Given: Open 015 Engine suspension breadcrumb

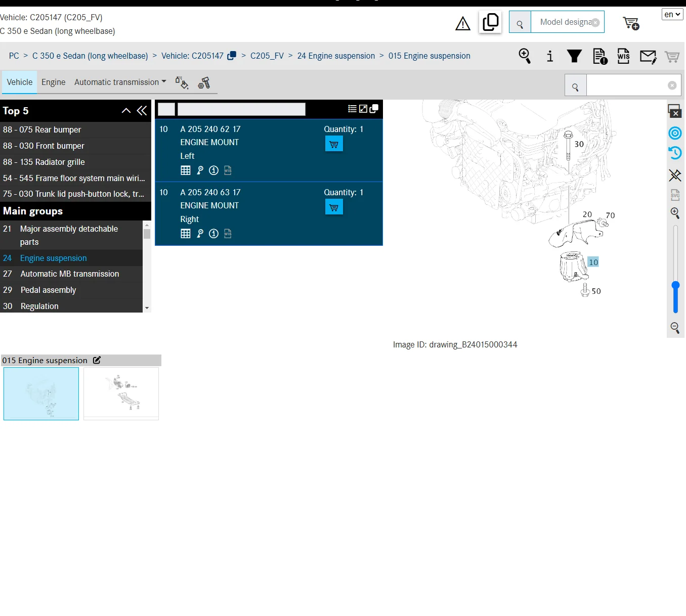Looking at the screenshot, I should click(x=430, y=56).
